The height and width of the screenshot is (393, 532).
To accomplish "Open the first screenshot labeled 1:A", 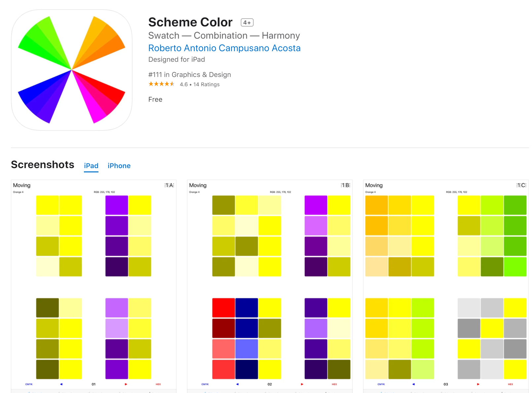I will point(94,286).
